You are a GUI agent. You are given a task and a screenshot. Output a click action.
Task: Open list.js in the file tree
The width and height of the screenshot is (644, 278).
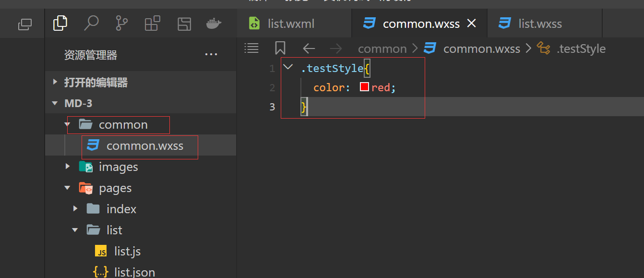127,251
